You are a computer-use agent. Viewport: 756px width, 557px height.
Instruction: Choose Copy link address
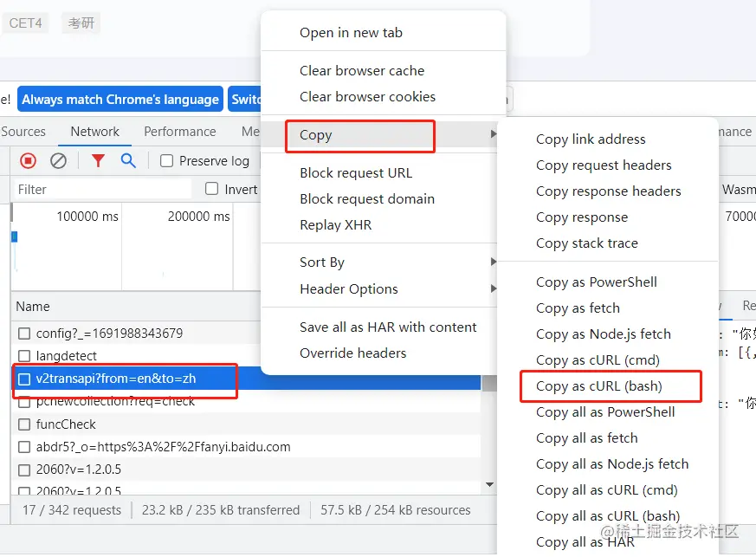pos(591,139)
